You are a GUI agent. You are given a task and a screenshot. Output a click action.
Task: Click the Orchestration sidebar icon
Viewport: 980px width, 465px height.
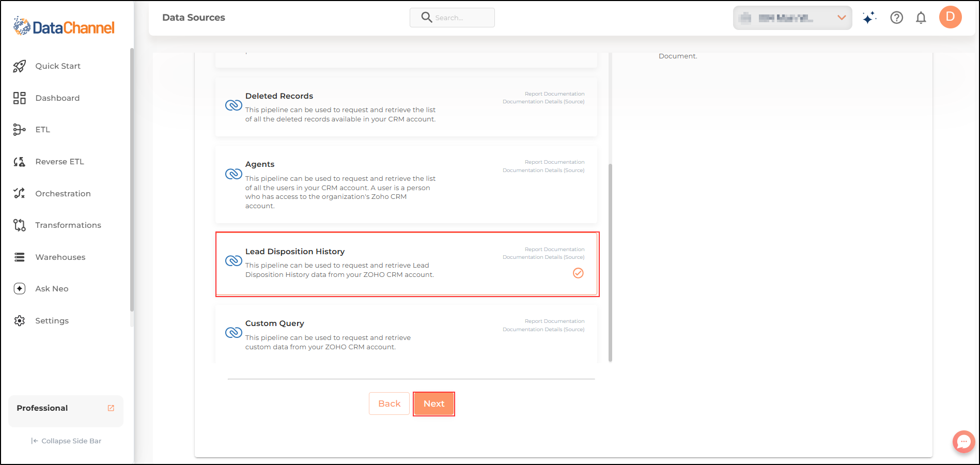[x=19, y=193]
